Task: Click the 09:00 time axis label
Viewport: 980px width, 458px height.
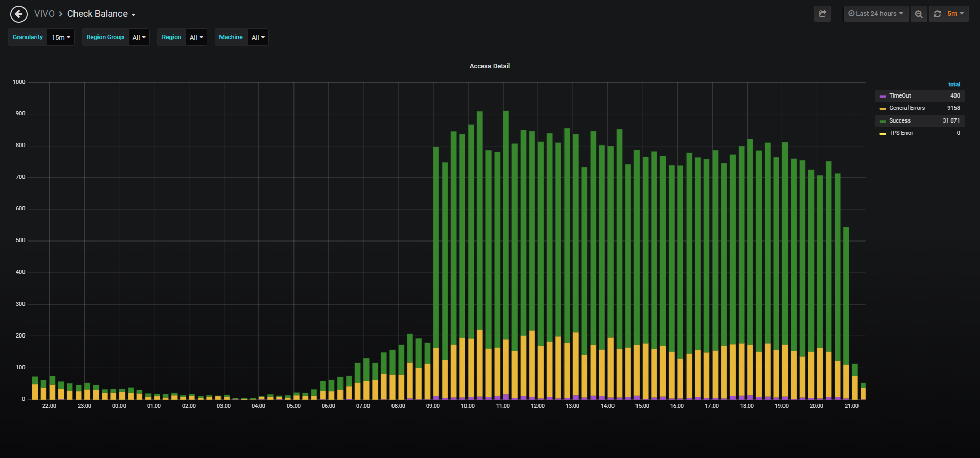Action: pyautogui.click(x=433, y=406)
